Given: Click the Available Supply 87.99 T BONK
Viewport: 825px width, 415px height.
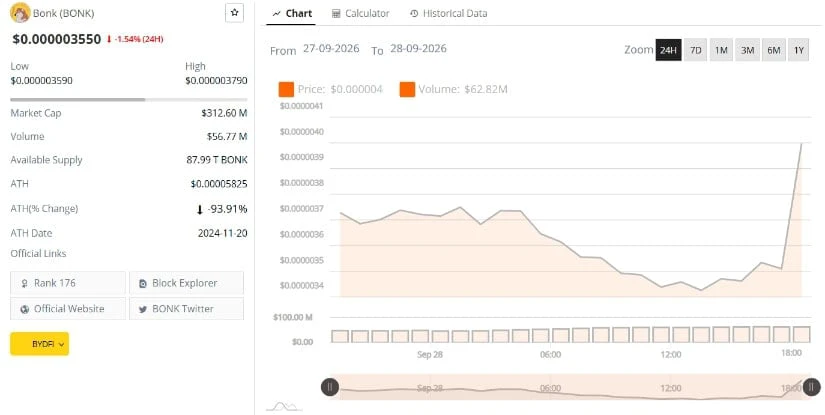Looking at the screenshot, I should pos(217,160).
